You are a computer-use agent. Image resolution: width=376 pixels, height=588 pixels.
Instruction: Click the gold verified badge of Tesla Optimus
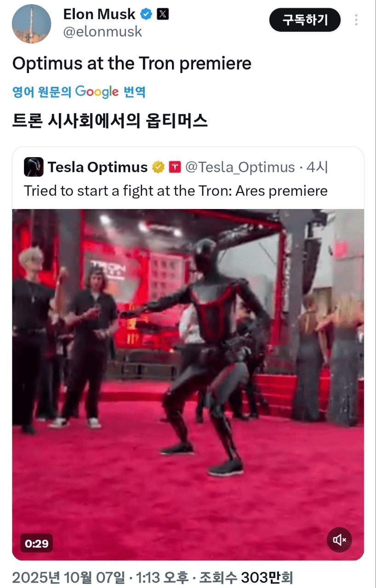[x=159, y=167]
